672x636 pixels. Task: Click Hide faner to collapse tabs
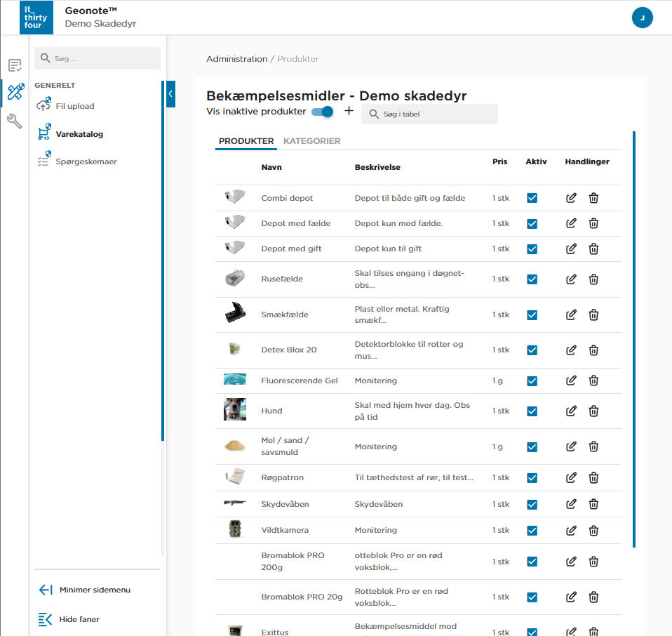(79, 619)
